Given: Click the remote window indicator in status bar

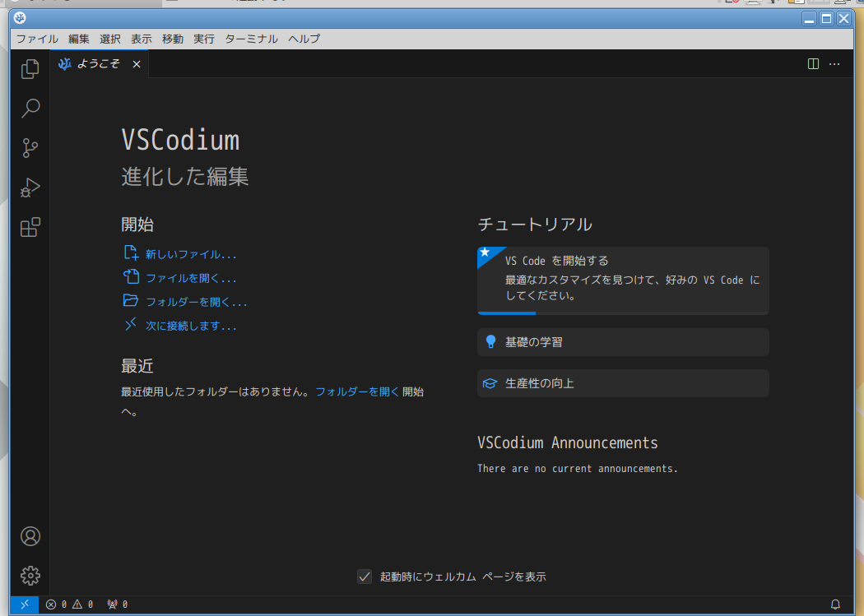Looking at the screenshot, I should pyautogui.click(x=24, y=604).
